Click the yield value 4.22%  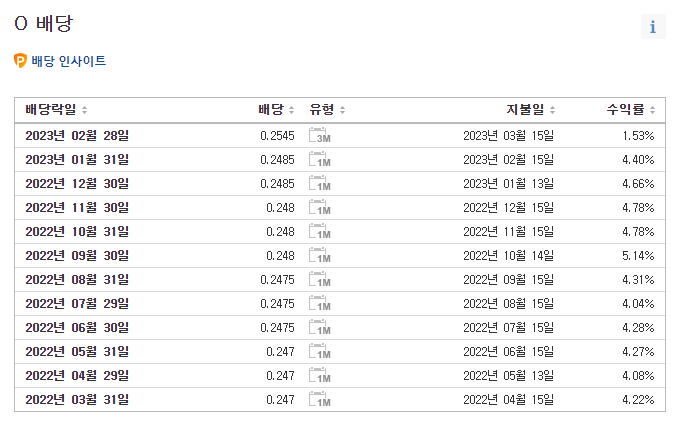[x=638, y=400]
